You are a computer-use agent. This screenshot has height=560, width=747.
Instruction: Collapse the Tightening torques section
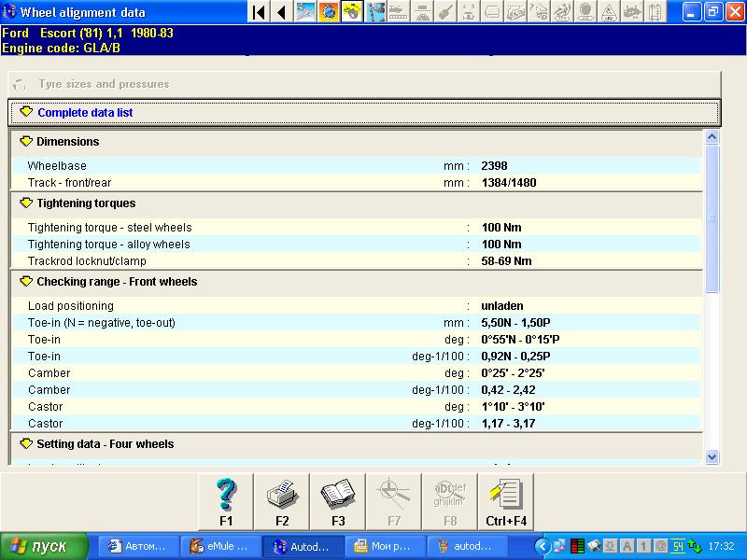26,203
